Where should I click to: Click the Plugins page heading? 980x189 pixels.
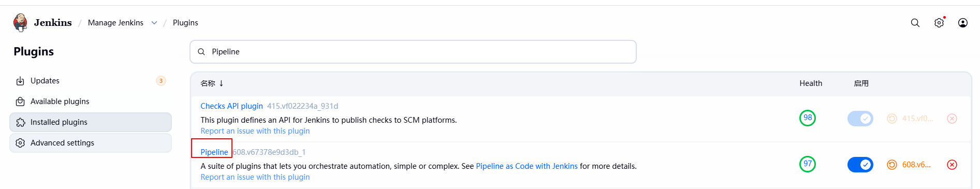[x=34, y=51]
